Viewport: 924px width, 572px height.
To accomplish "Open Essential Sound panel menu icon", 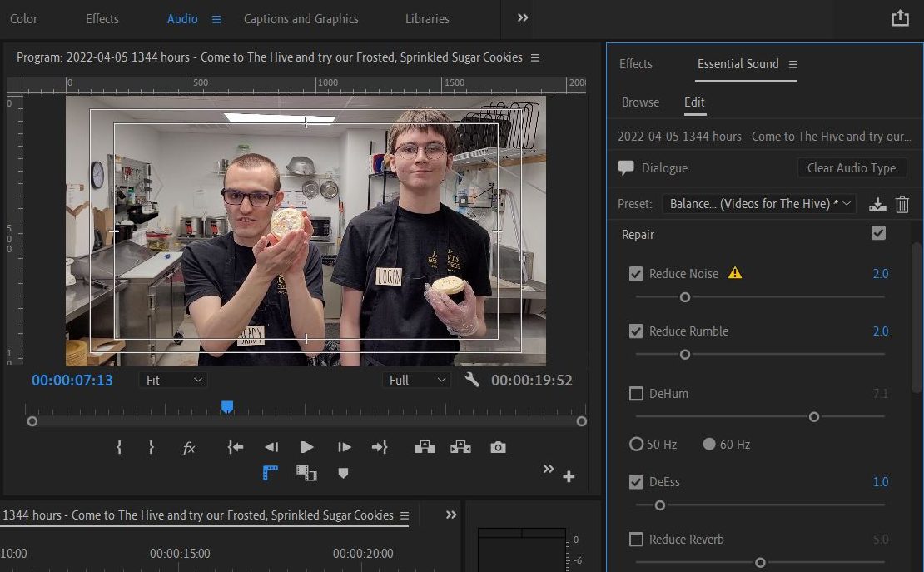I will 793,64.
